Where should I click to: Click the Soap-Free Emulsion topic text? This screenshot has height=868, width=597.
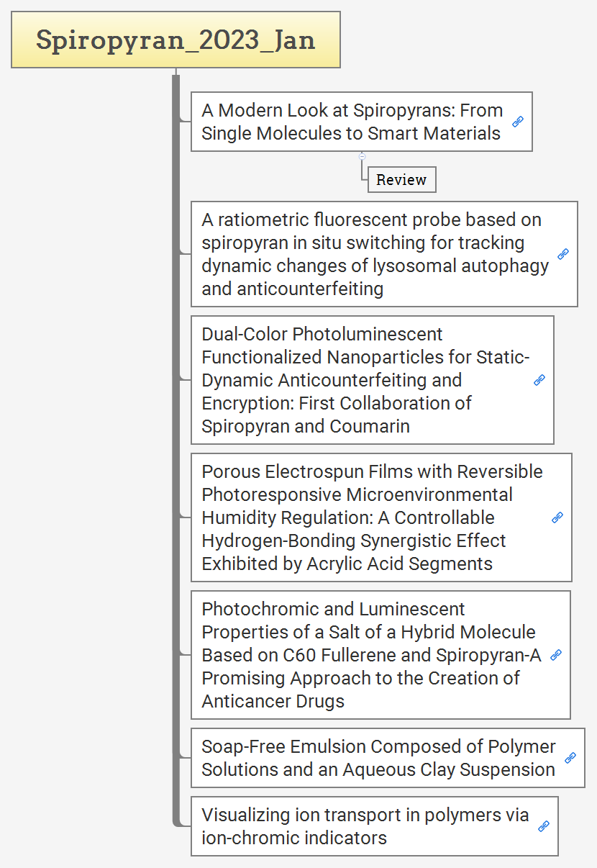378,758
